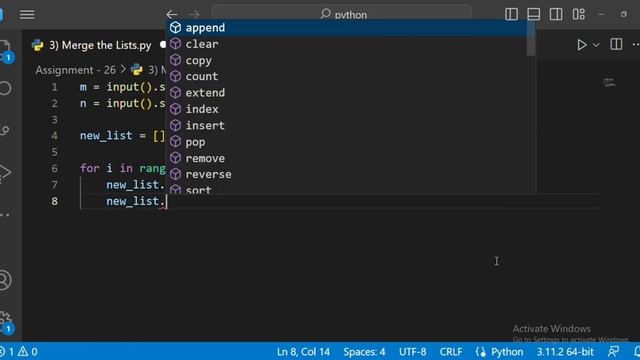Choose 'append' from the suggestion list
The width and height of the screenshot is (640, 360).
coord(347,28)
